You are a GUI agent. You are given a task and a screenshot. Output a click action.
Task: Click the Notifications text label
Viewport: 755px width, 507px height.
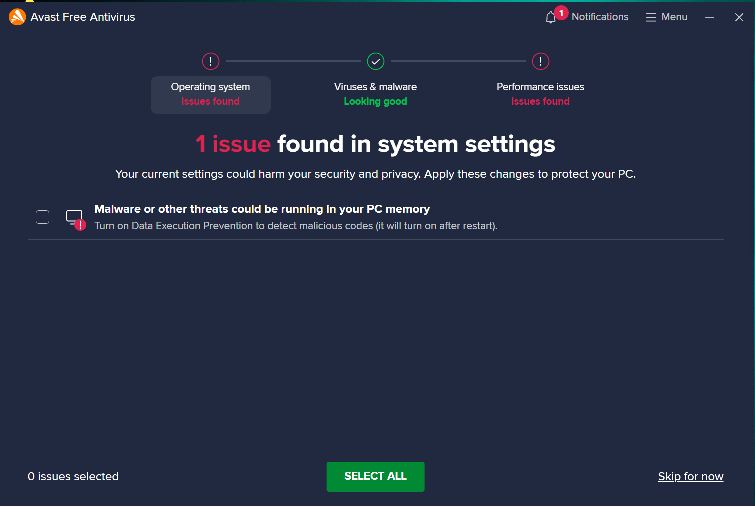pyautogui.click(x=600, y=17)
